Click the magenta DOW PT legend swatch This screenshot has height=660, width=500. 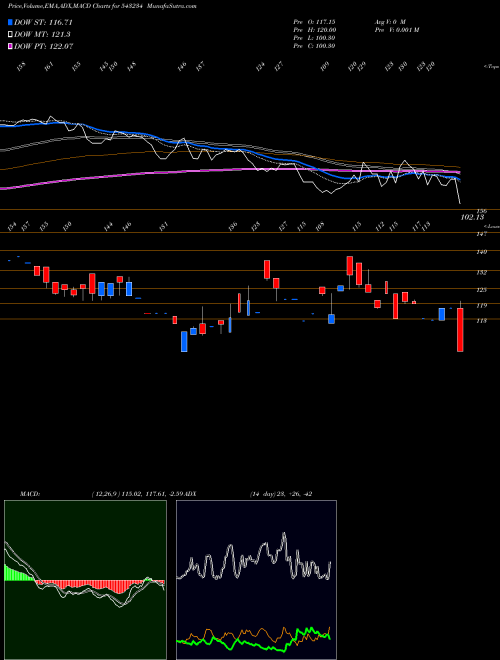[10, 46]
